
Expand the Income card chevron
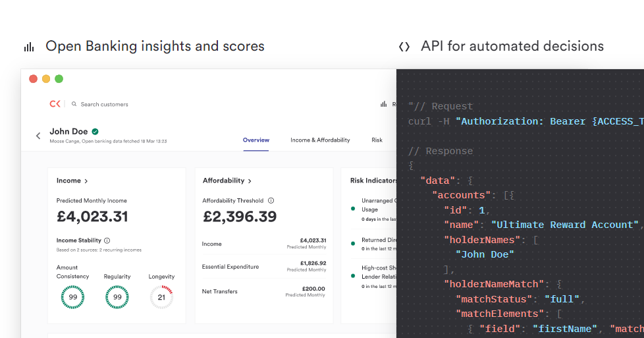click(86, 181)
